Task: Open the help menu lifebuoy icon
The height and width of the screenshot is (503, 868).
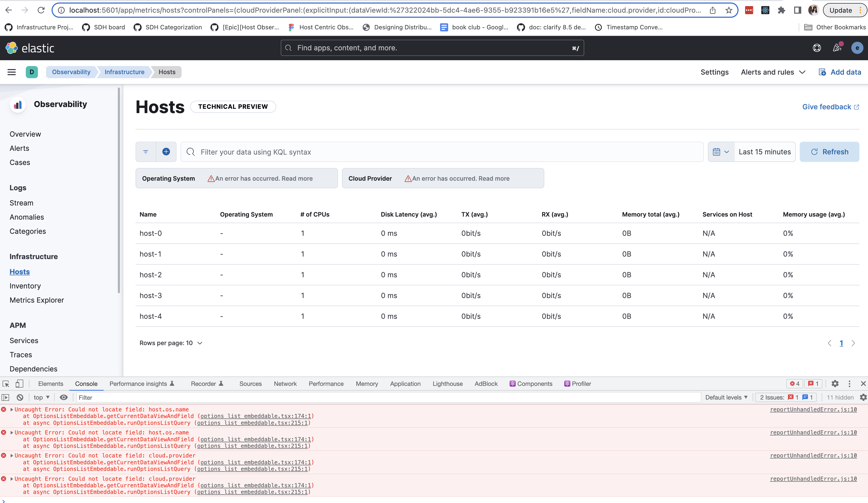Action: pyautogui.click(x=817, y=48)
